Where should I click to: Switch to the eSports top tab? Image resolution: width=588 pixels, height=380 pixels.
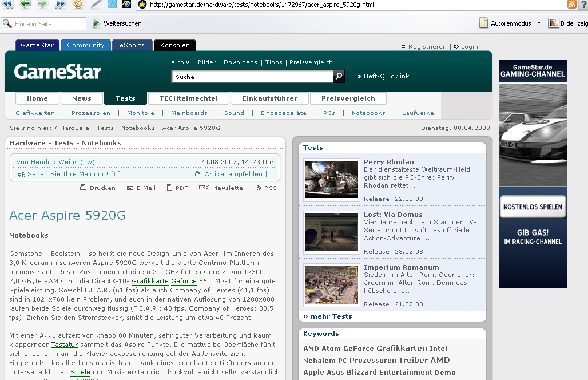[x=132, y=45]
